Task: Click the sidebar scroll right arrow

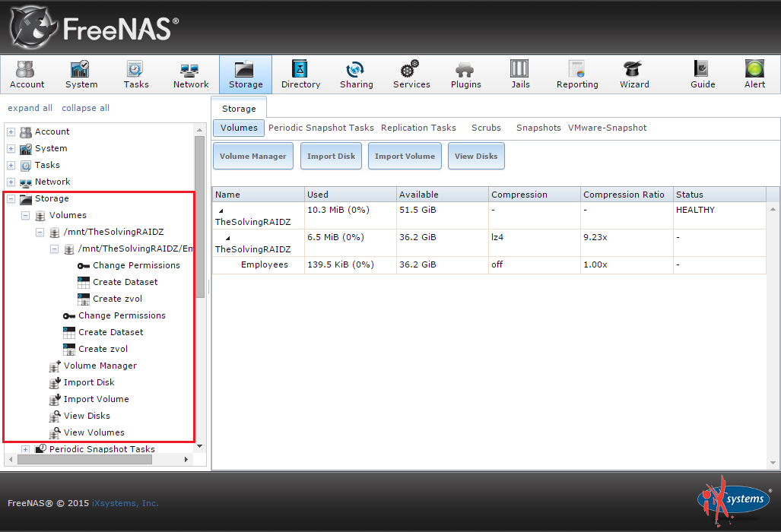Action: 186,459
